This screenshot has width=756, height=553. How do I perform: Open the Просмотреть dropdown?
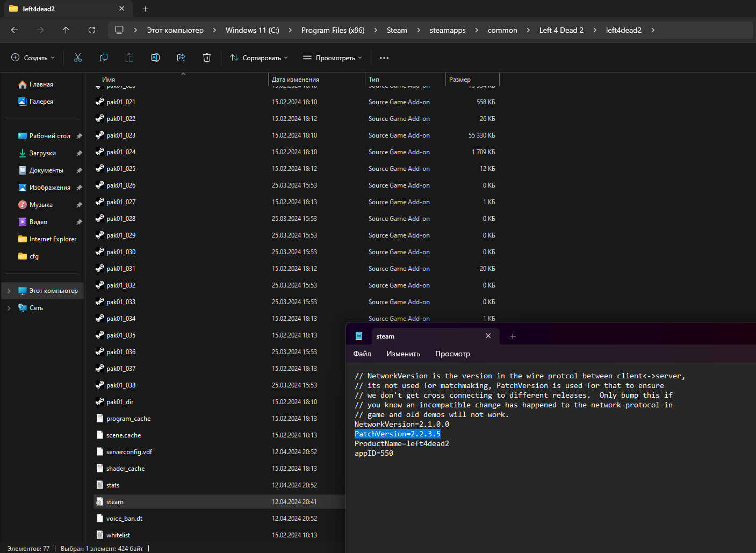pyautogui.click(x=333, y=58)
